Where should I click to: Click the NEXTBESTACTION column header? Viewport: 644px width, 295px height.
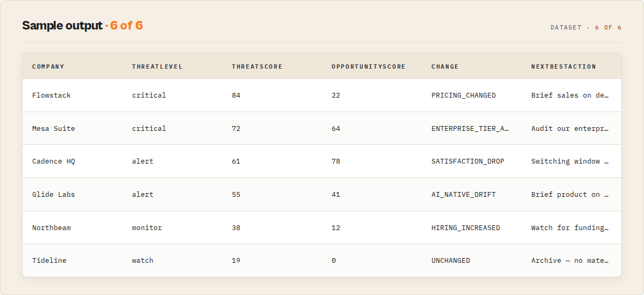tap(563, 67)
